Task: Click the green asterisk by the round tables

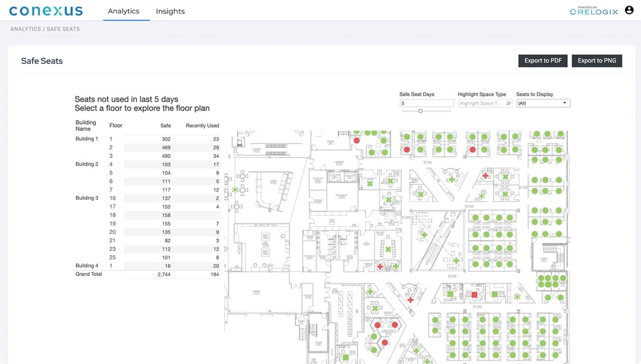Action: coord(235,190)
